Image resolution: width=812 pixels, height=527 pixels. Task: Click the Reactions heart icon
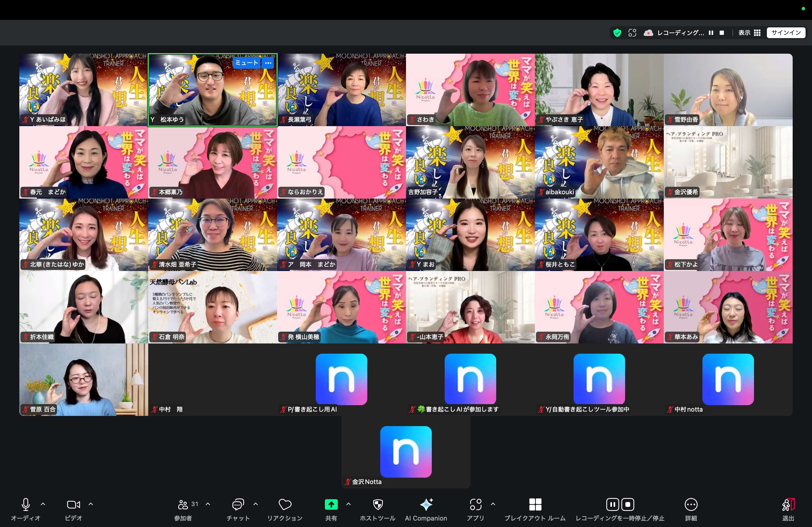(x=285, y=504)
